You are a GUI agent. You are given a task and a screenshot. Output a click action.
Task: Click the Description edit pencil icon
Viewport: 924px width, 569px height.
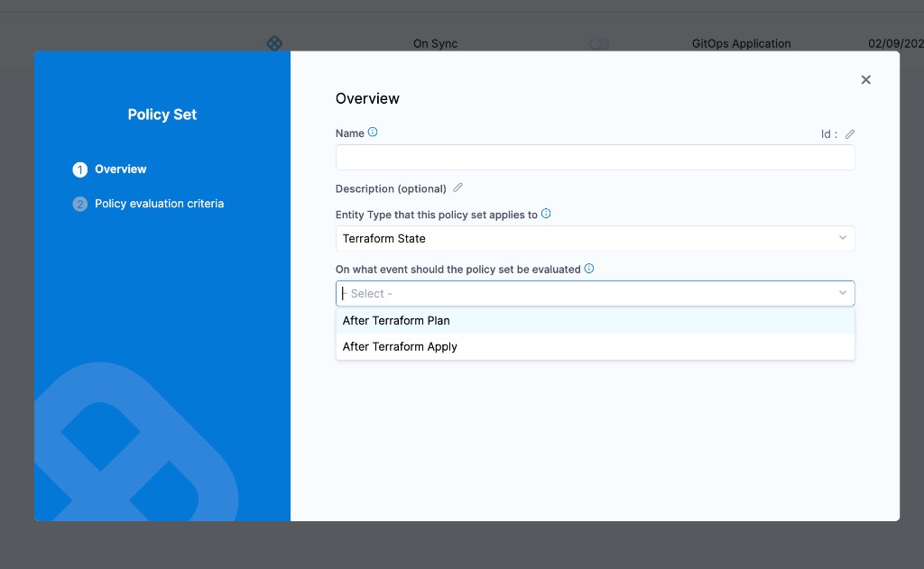(457, 188)
